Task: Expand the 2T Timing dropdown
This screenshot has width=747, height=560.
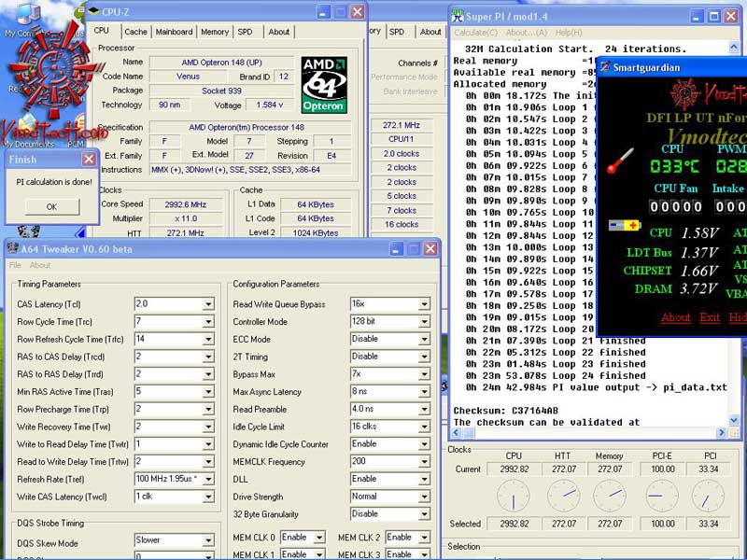Action: (x=424, y=357)
